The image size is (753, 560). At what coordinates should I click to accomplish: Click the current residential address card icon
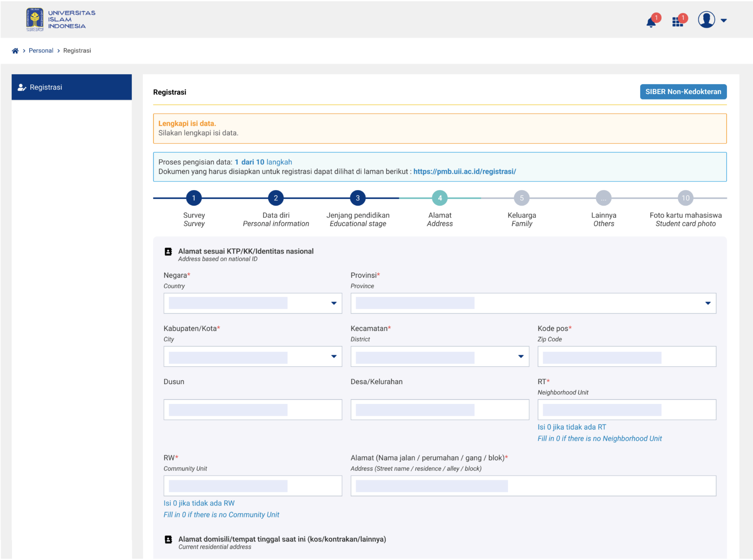[168, 539]
